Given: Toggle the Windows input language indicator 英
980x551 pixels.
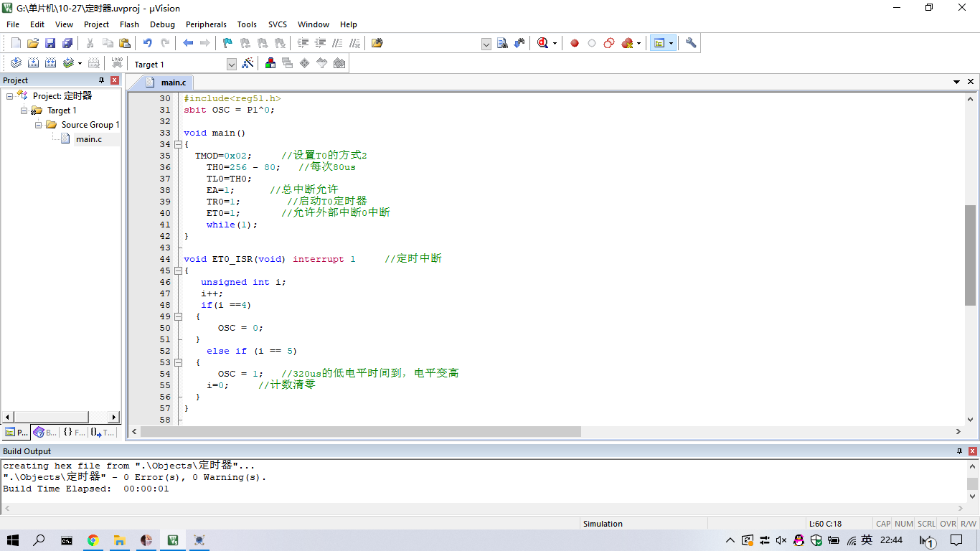Looking at the screenshot, I should click(867, 540).
